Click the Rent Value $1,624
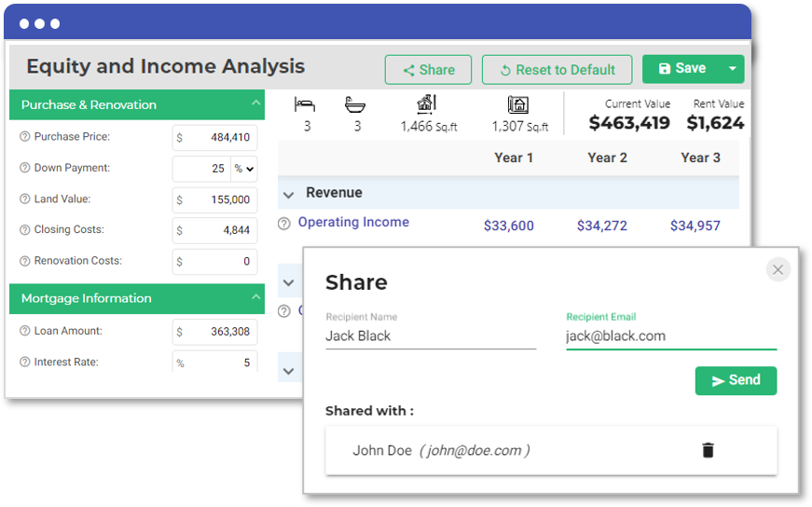The image size is (812, 507). (x=715, y=123)
